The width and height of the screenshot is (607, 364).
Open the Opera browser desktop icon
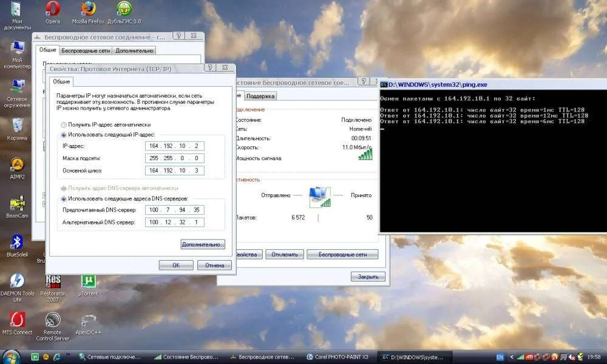(x=53, y=9)
